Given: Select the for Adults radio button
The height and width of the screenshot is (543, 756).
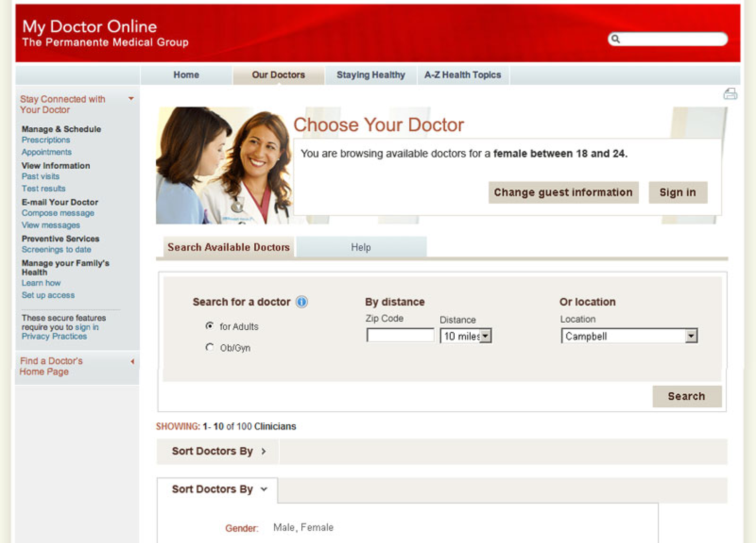Looking at the screenshot, I should point(210,326).
